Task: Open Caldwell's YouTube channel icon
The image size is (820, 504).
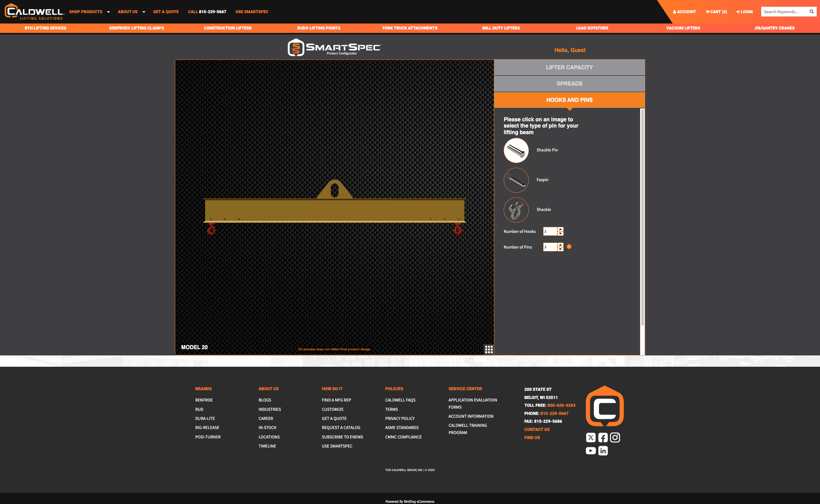Action: click(590, 451)
